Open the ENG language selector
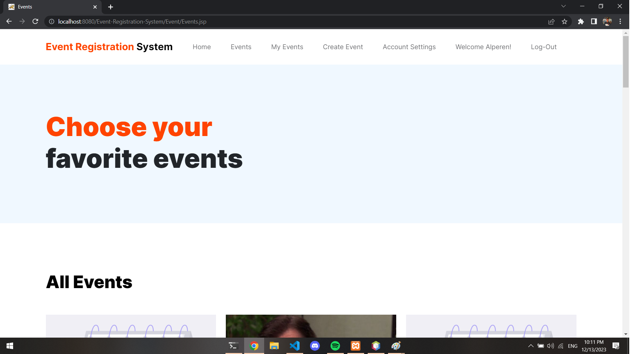 (x=573, y=346)
